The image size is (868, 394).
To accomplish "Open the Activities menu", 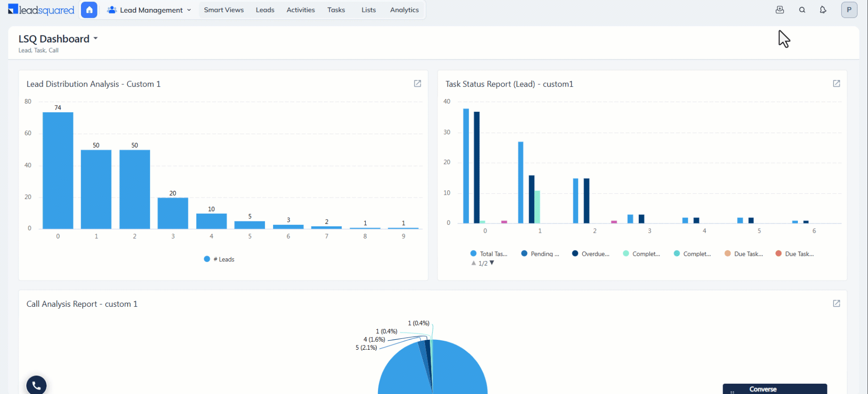I will (x=301, y=10).
